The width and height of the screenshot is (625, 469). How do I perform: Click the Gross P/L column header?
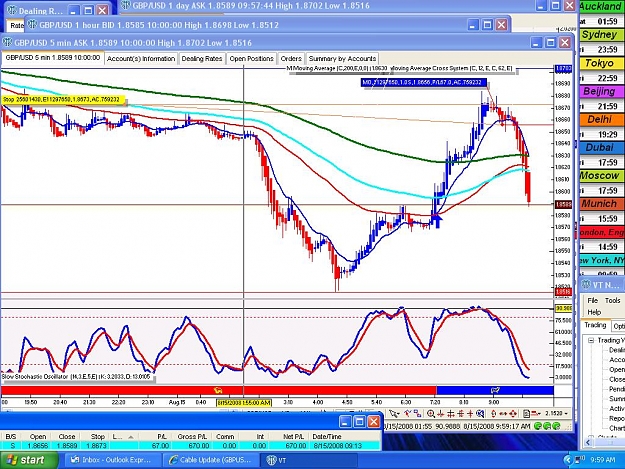tap(192, 437)
